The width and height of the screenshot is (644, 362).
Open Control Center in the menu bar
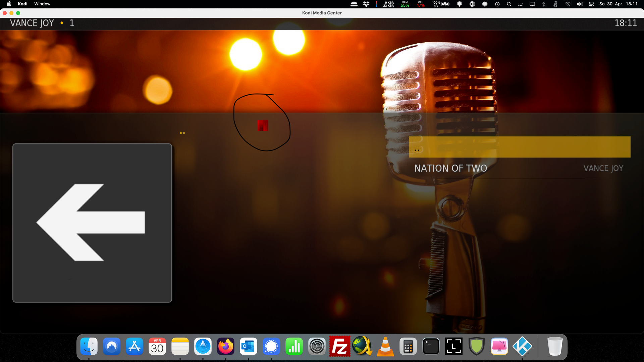click(591, 4)
